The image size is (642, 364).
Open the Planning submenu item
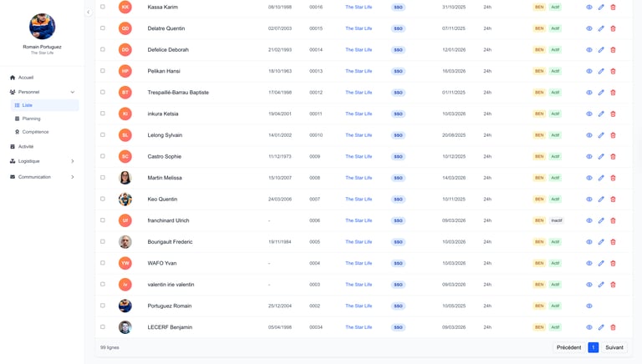pyautogui.click(x=31, y=119)
